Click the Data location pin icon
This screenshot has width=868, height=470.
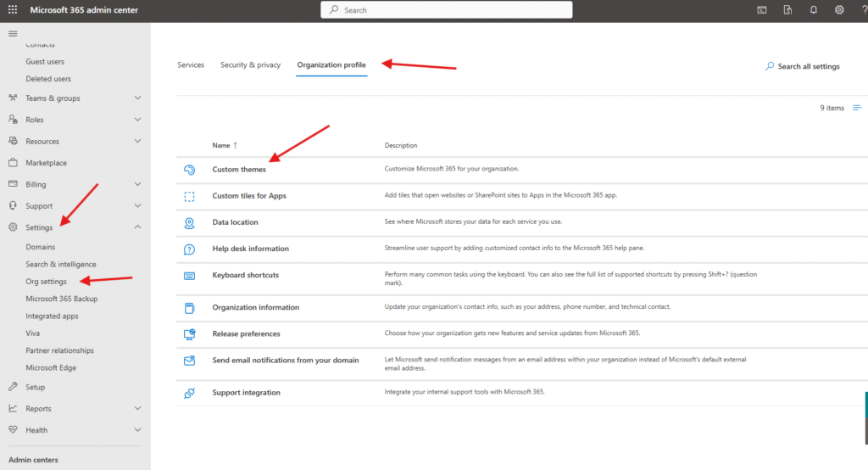point(190,222)
